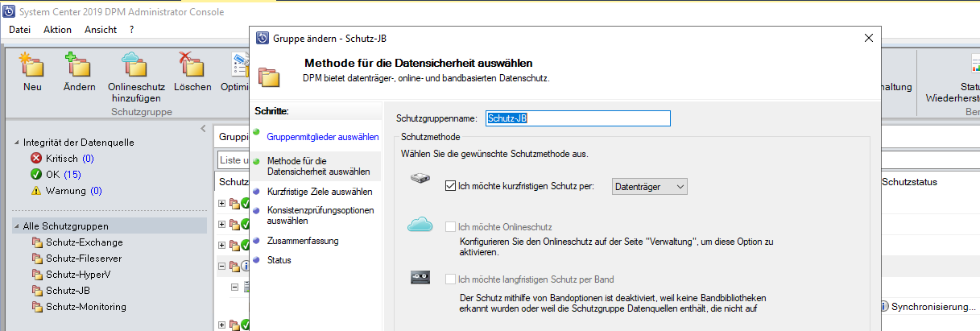
Task: Select the Zusammenfassung step
Action: pos(303,241)
